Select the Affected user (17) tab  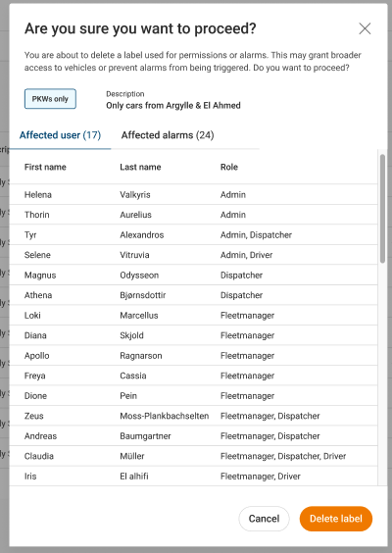point(60,135)
